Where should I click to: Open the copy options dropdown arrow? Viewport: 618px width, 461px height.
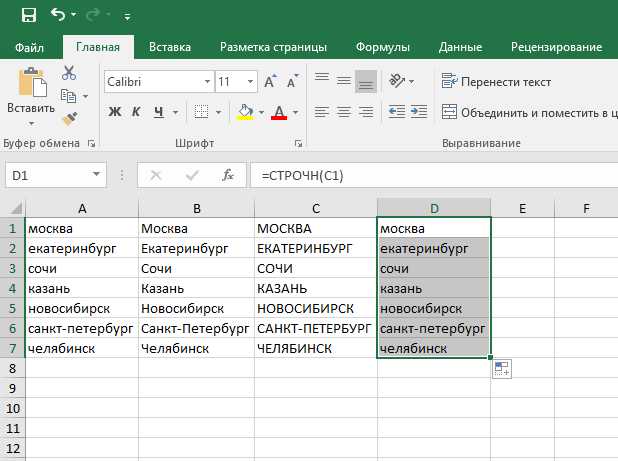click(x=85, y=96)
